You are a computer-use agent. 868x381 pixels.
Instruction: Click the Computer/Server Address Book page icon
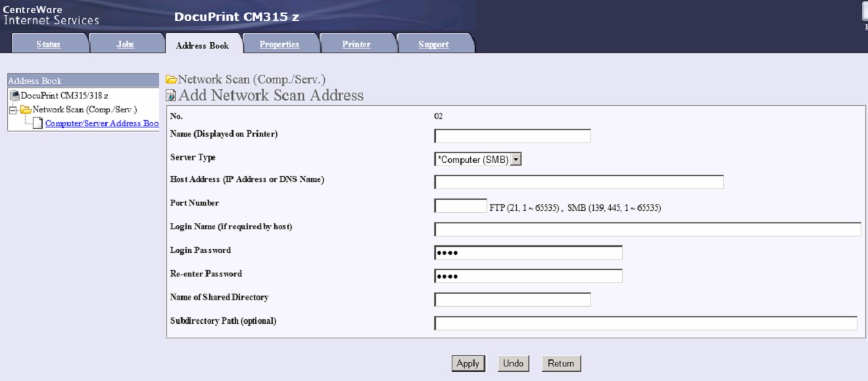(38, 123)
